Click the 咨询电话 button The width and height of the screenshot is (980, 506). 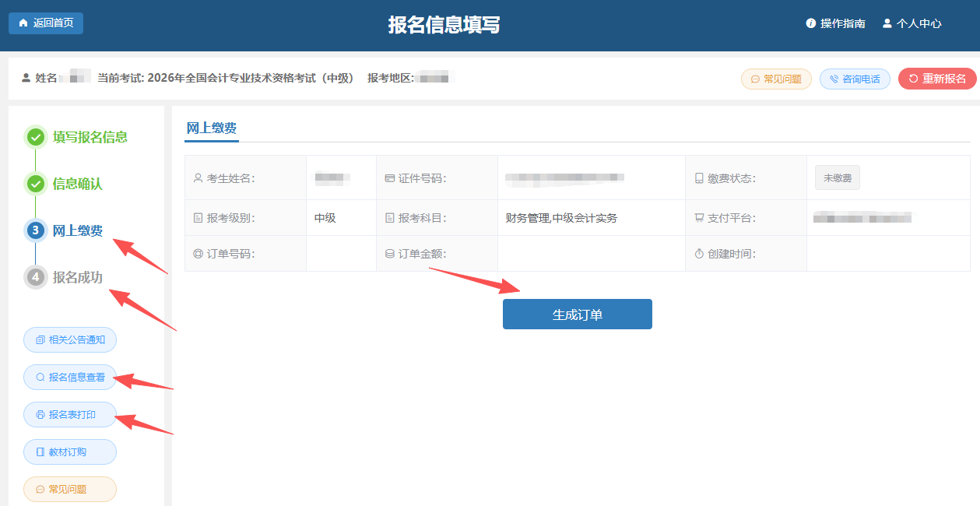[x=855, y=79]
